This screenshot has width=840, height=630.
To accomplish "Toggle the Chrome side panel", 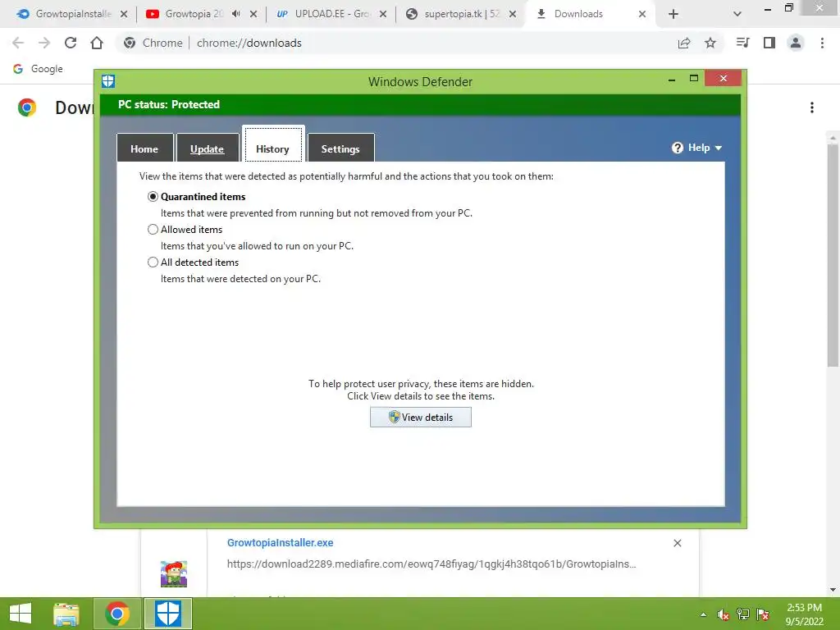I will click(x=769, y=43).
